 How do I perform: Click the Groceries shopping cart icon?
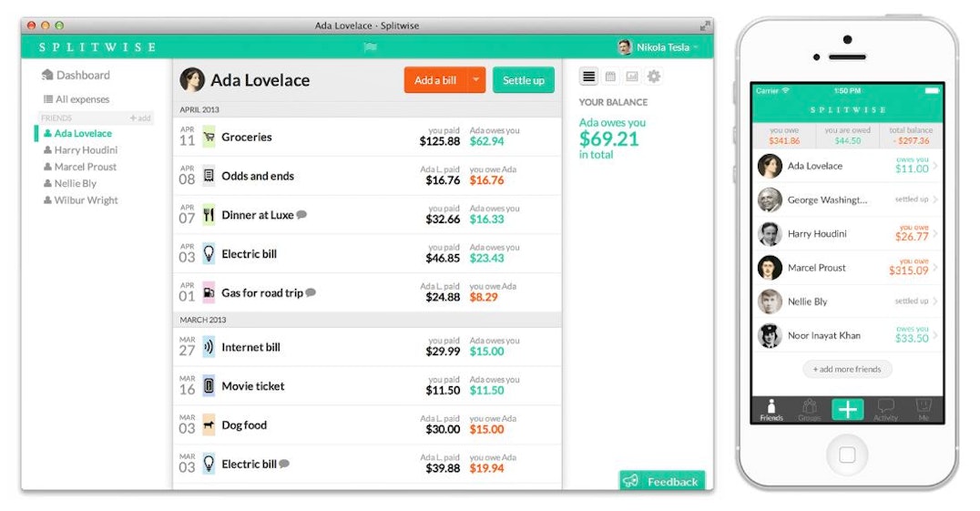(x=209, y=137)
